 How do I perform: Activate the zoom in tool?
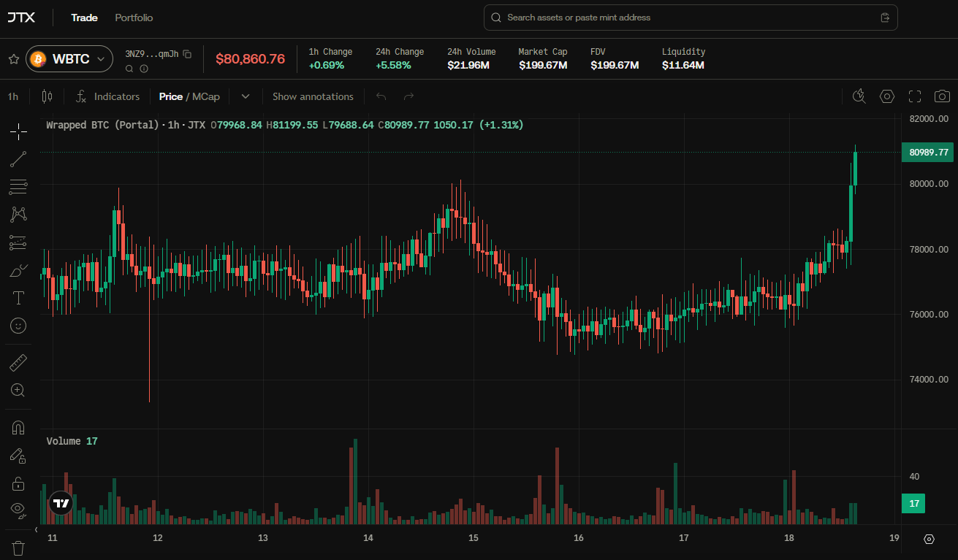[18, 390]
